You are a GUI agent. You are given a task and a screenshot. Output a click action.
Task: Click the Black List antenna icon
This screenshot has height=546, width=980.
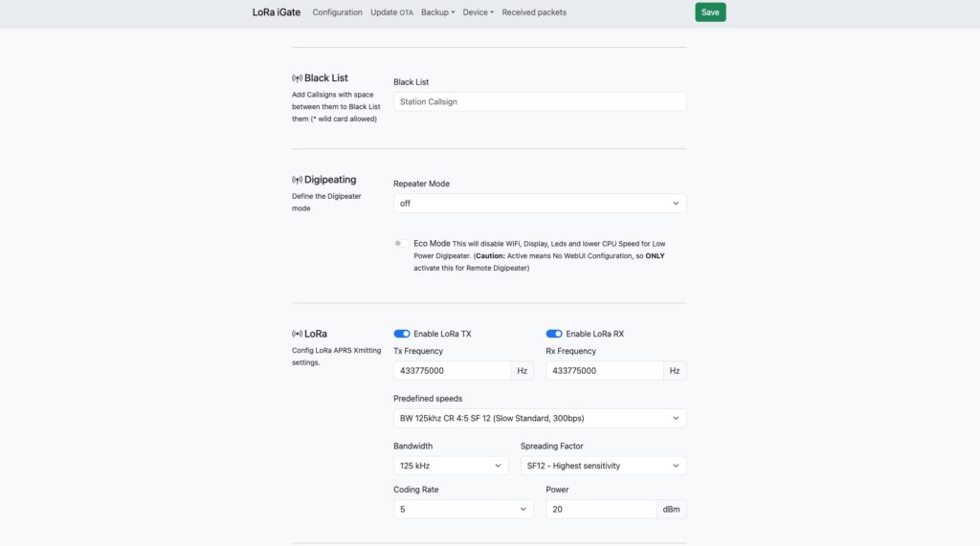pos(297,78)
